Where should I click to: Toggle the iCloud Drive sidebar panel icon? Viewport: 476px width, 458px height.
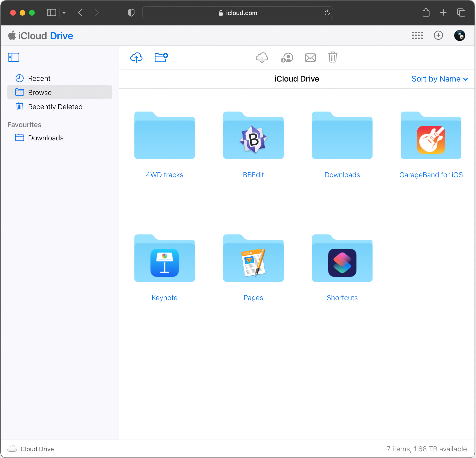[14, 57]
